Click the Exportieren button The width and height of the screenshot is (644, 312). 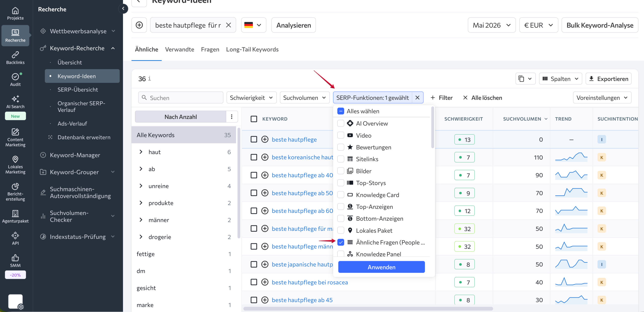click(609, 79)
